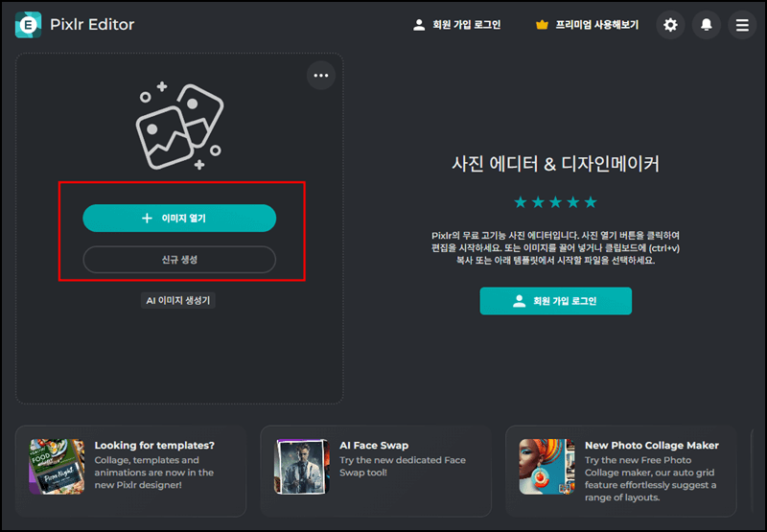Click the 사진 에디터 & 디자인메이커 heading
This screenshot has height=532, width=767.
(556, 164)
